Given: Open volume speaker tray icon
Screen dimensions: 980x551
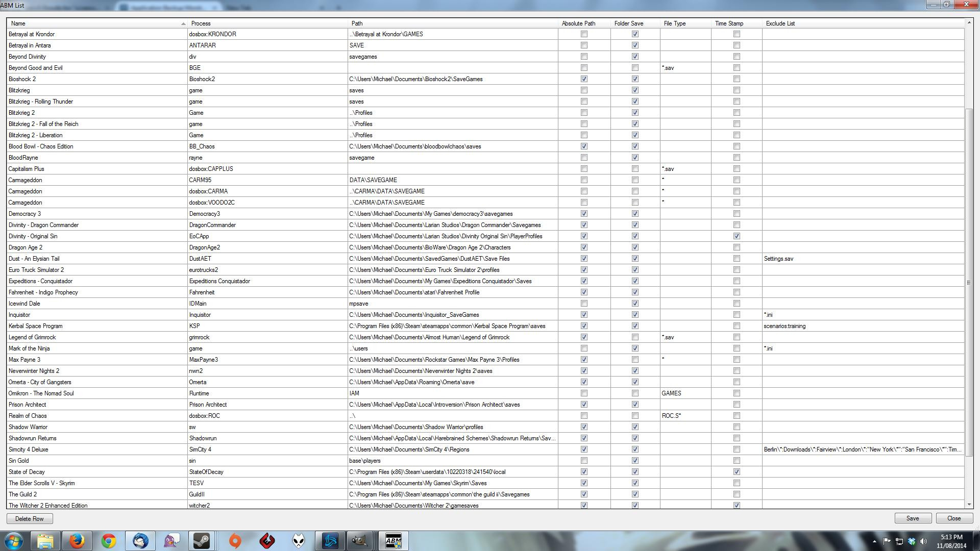Looking at the screenshot, I should coord(924,541).
